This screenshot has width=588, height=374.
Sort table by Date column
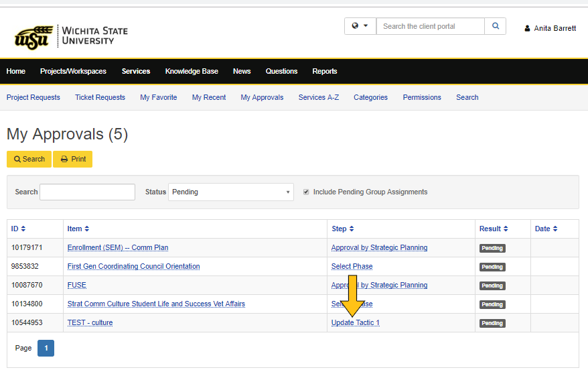546,229
